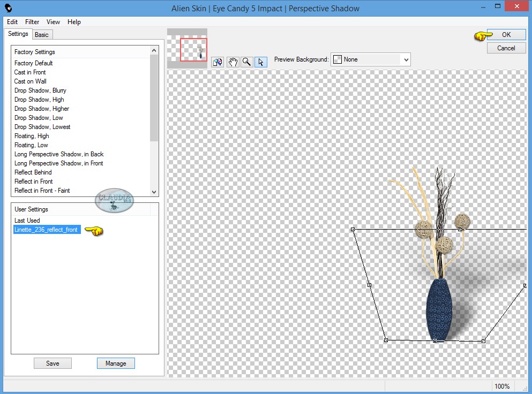Open the Help menu

coord(74,22)
